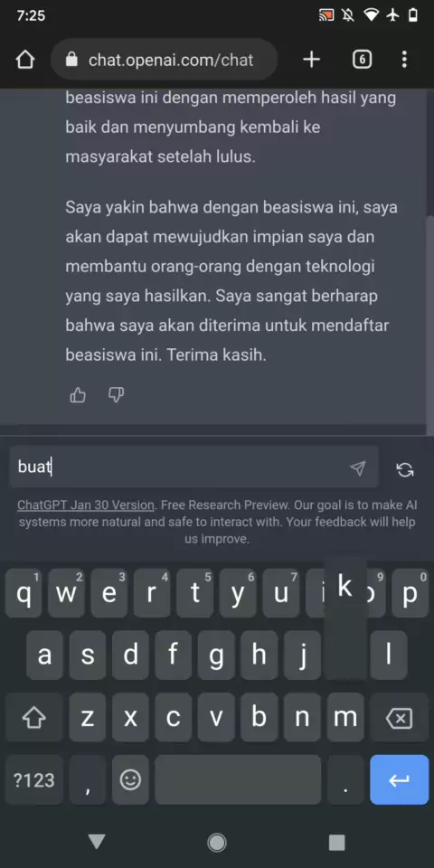434x868 pixels.
Task: Tap the chat.openai.com/chat address bar
Action: pyautogui.click(x=164, y=60)
